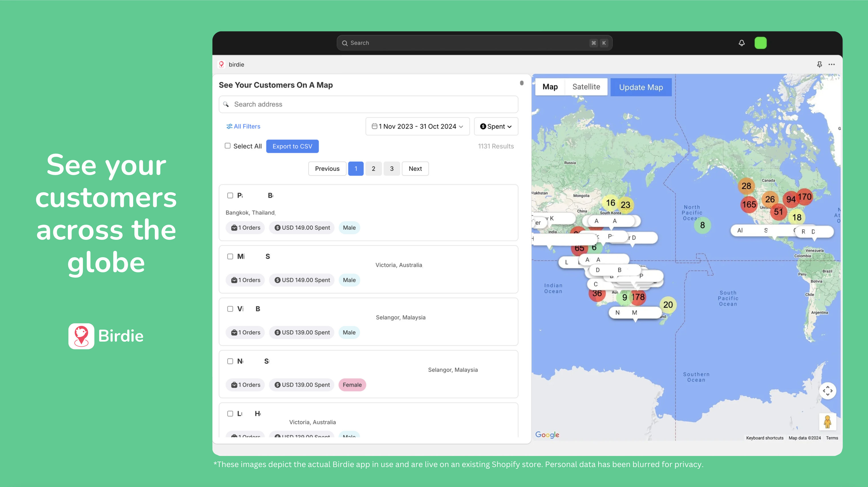
Task: Click the 8 cluster marker in the Pacific
Action: tap(703, 225)
